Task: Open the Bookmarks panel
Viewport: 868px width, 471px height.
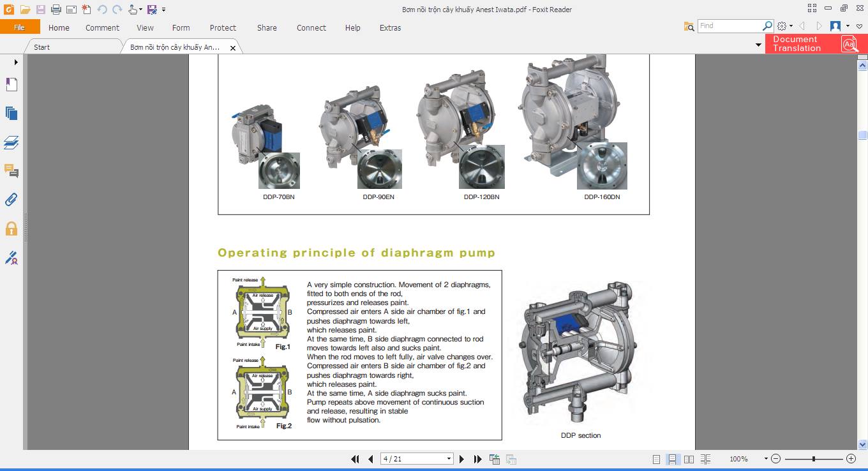Action: [x=11, y=85]
